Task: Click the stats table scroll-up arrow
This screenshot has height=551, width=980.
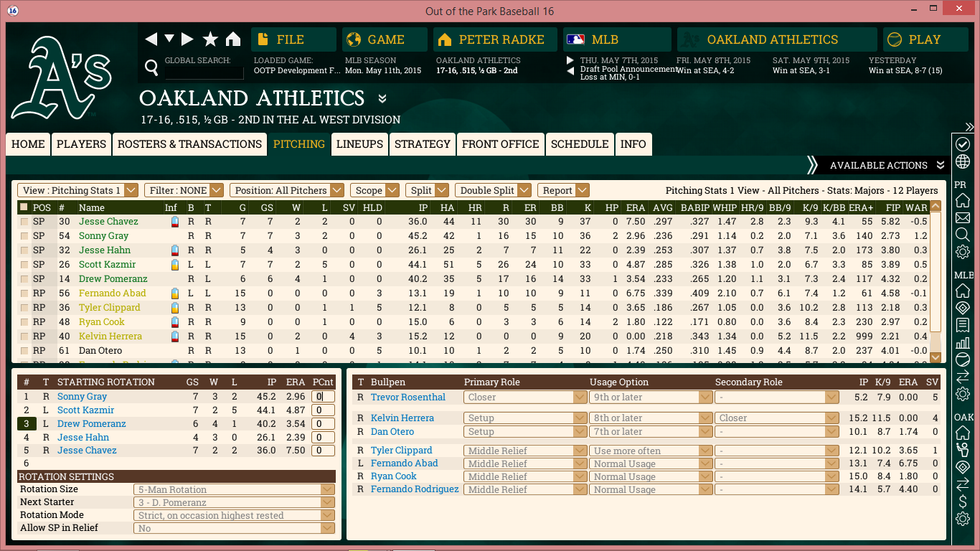Action: point(935,207)
